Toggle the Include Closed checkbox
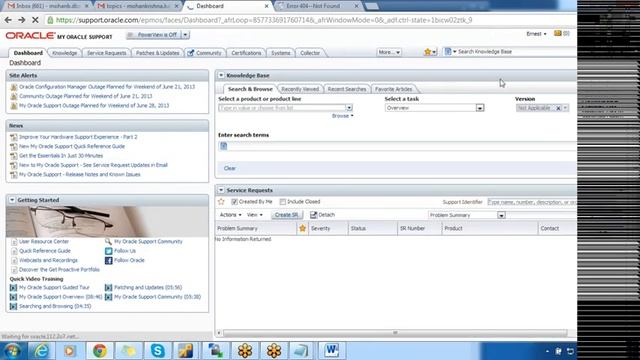The width and height of the screenshot is (640, 360). (282, 202)
